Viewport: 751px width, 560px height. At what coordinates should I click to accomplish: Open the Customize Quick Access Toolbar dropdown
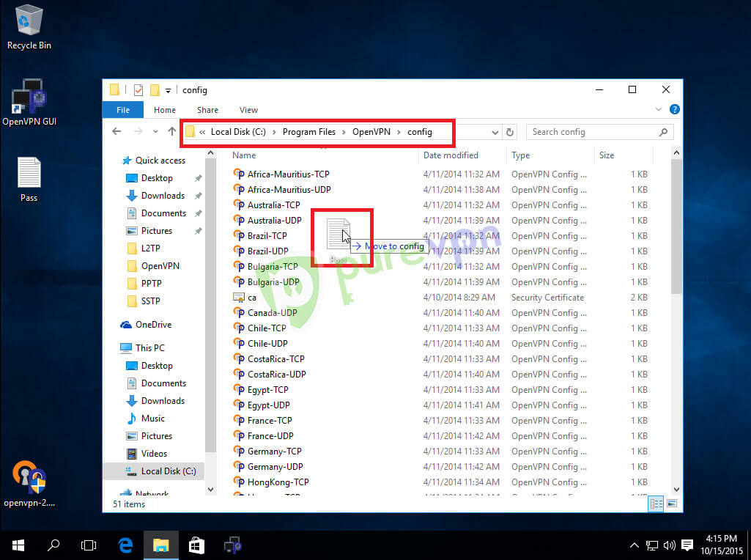[168, 91]
